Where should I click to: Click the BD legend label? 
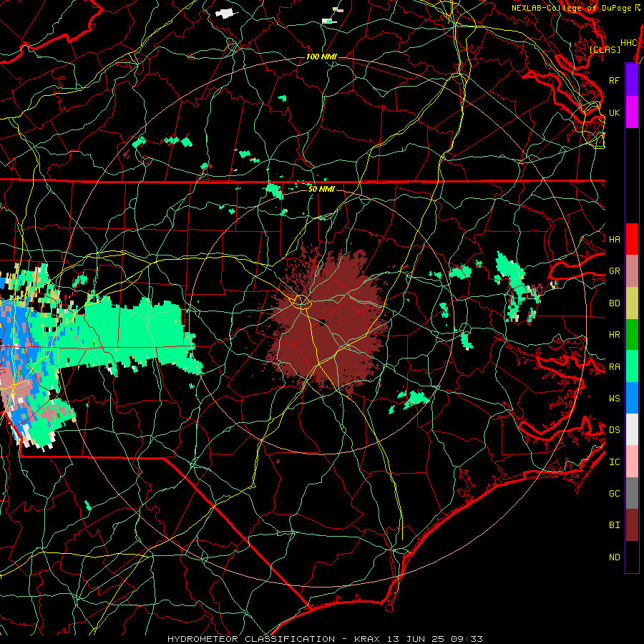tap(615, 303)
